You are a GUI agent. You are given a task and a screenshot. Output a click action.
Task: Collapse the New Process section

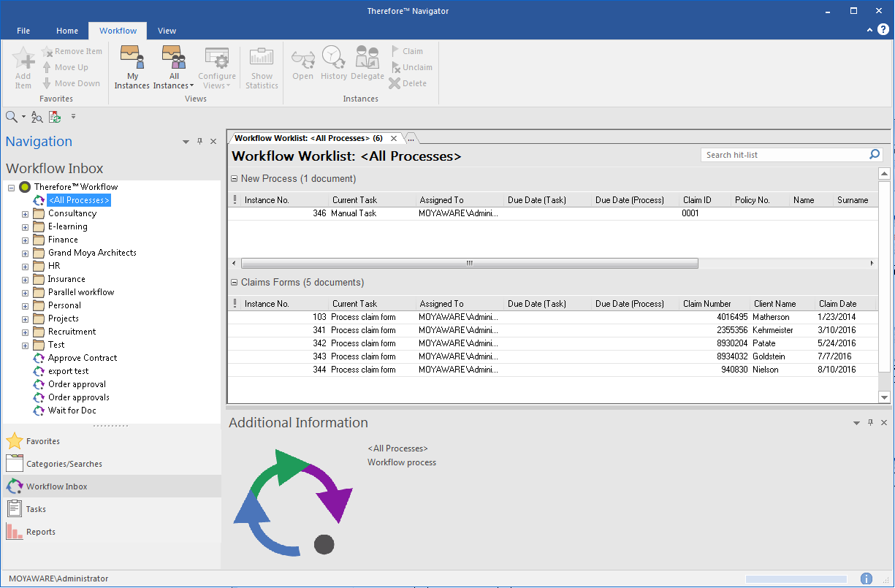click(x=234, y=178)
